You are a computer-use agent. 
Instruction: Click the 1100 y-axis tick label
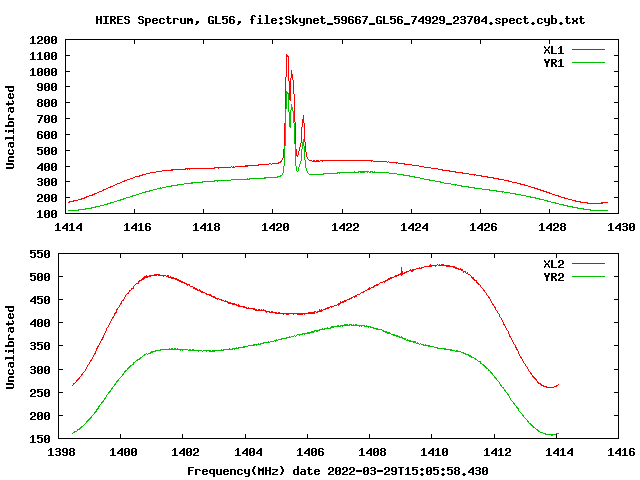(x=43, y=56)
